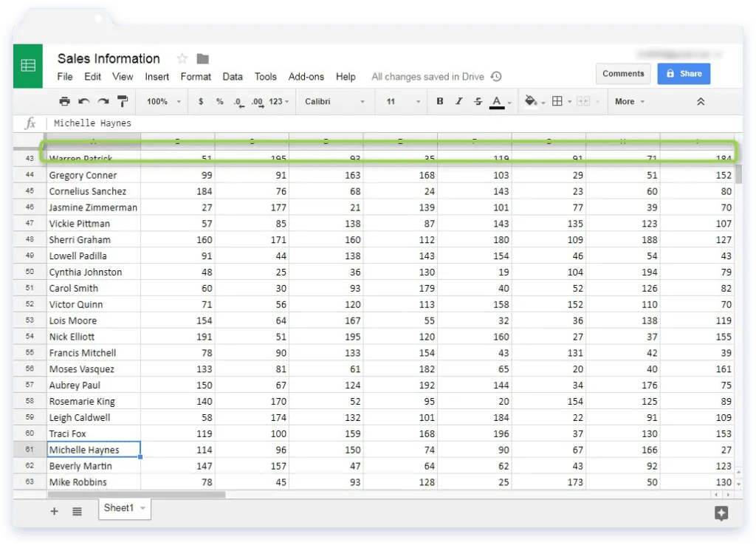Click the Explore icon at bottom right
756x545 pixels.
click(721, 513)
